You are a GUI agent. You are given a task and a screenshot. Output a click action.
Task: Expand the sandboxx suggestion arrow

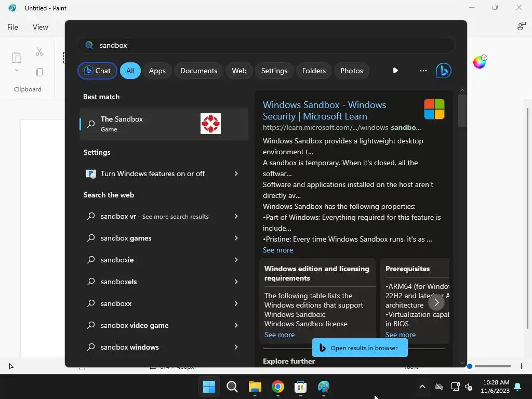pos(236,303)
